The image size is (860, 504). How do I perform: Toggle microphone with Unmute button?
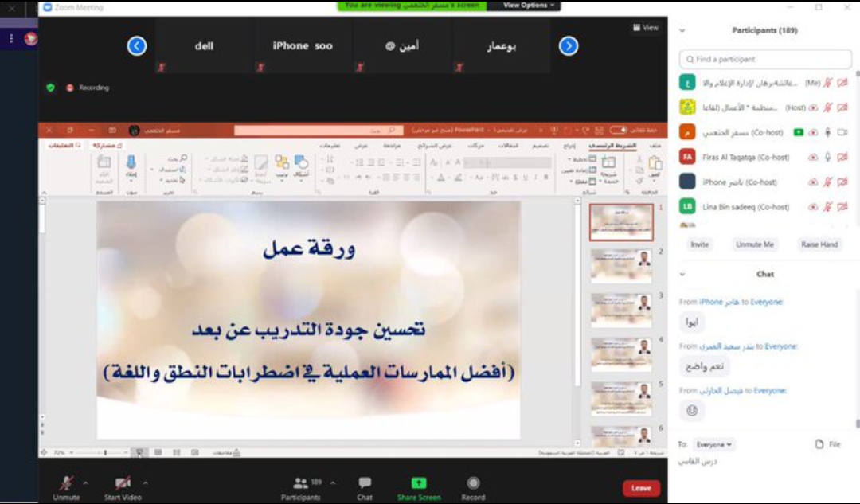point(67,483)
